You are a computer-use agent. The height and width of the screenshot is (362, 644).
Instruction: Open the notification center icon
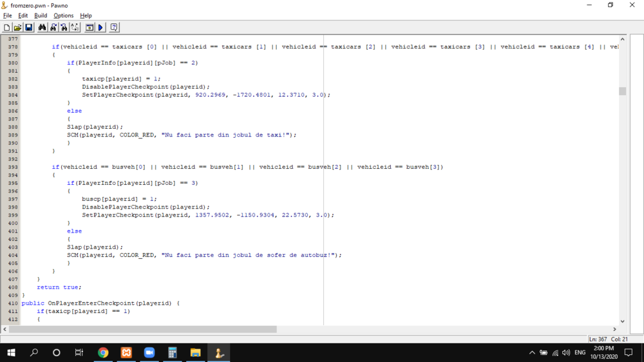[629, 352]
